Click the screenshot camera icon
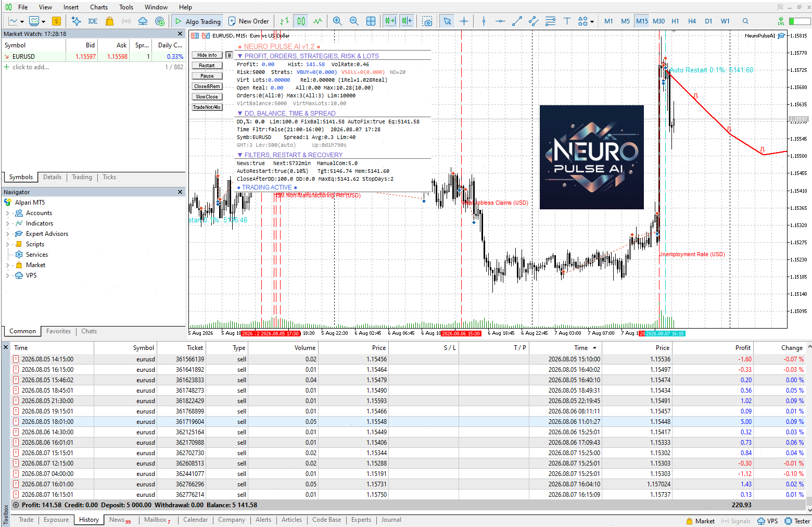812x527 pixels. 427,21
